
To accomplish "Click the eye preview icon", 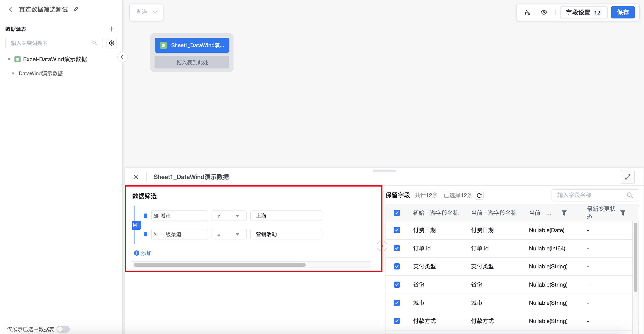I will [543, 12].
